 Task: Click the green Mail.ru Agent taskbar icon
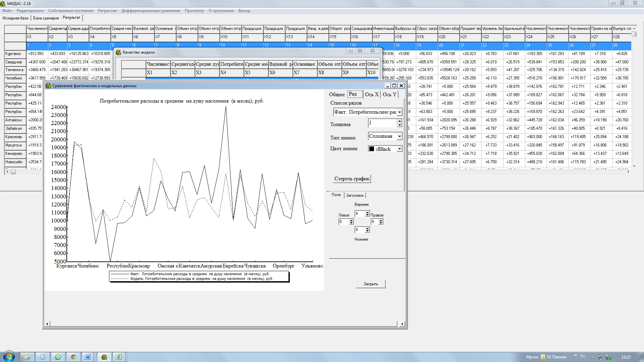pos(58,357)
